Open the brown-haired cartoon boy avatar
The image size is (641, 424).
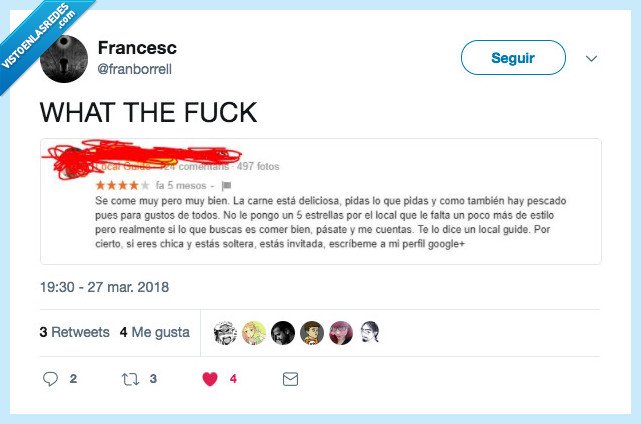click(x=312, y=333)
